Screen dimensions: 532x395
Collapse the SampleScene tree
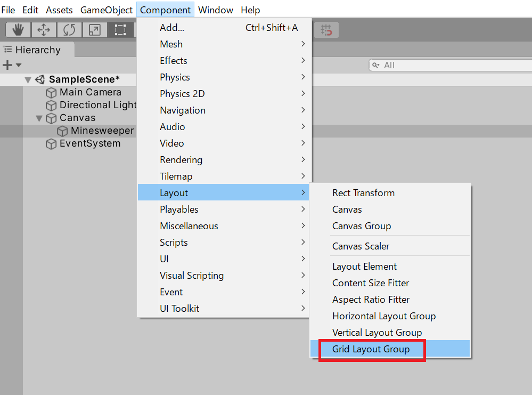(x=28, y=80)
